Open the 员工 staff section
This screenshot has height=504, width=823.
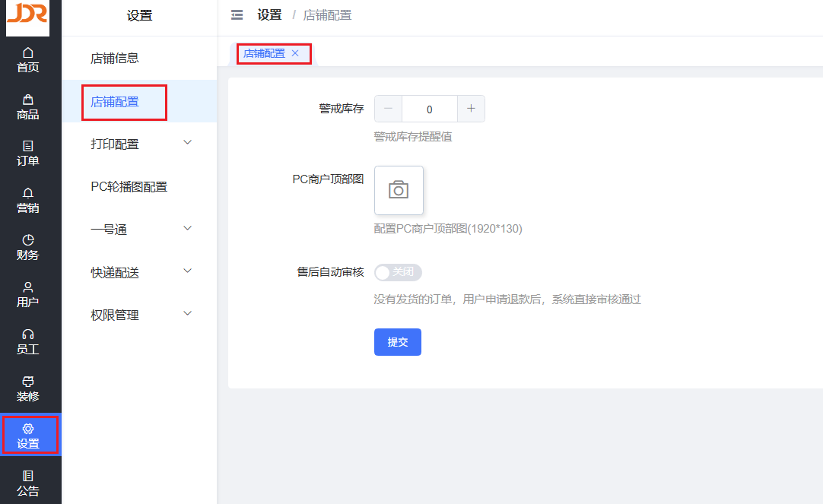[28, 343]
